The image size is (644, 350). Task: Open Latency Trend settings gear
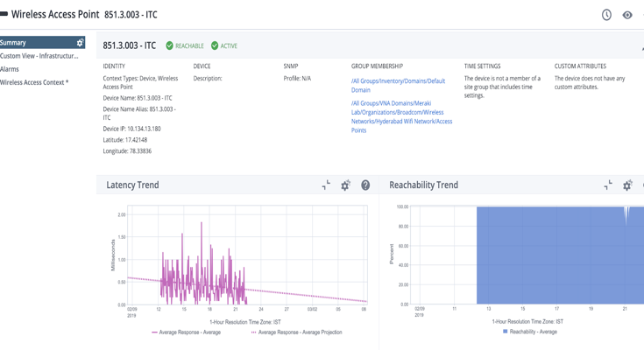[x=345, y=185]
